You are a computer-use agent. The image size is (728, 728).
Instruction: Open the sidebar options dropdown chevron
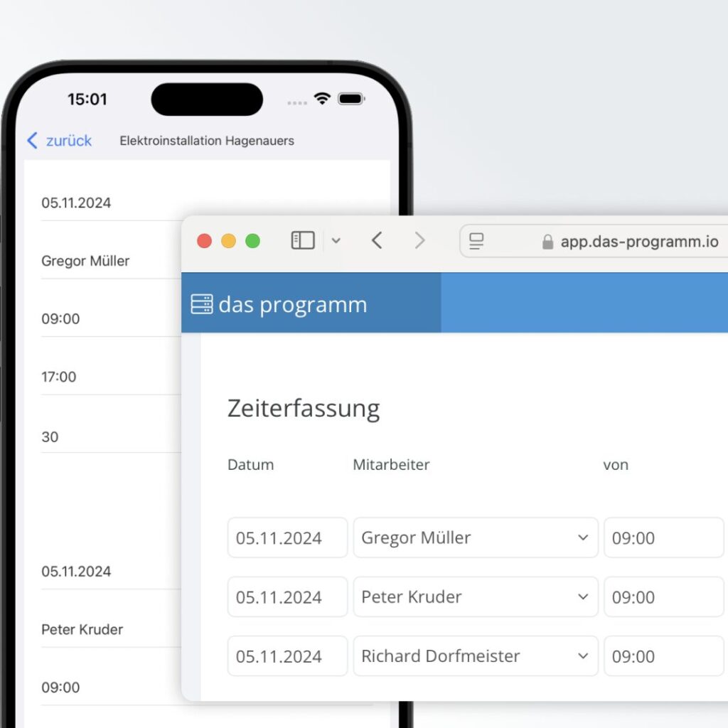pyautogui.click(x=336, y=240)
